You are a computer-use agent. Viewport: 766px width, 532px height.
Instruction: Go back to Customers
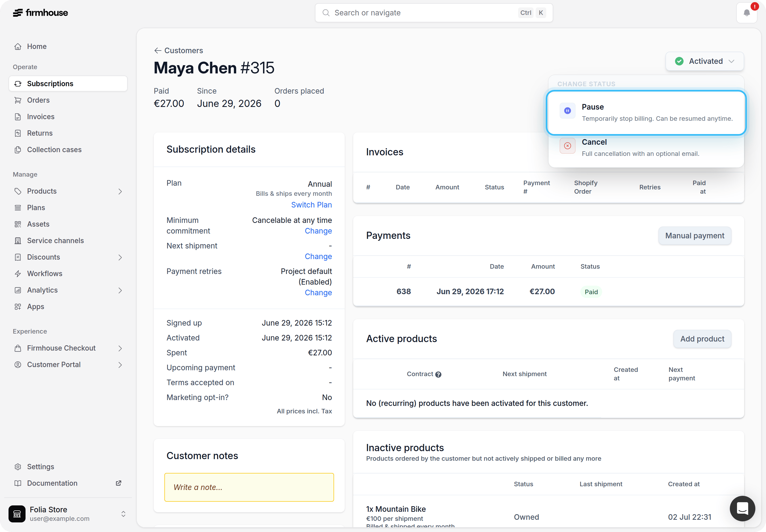[x=178, y=50]
